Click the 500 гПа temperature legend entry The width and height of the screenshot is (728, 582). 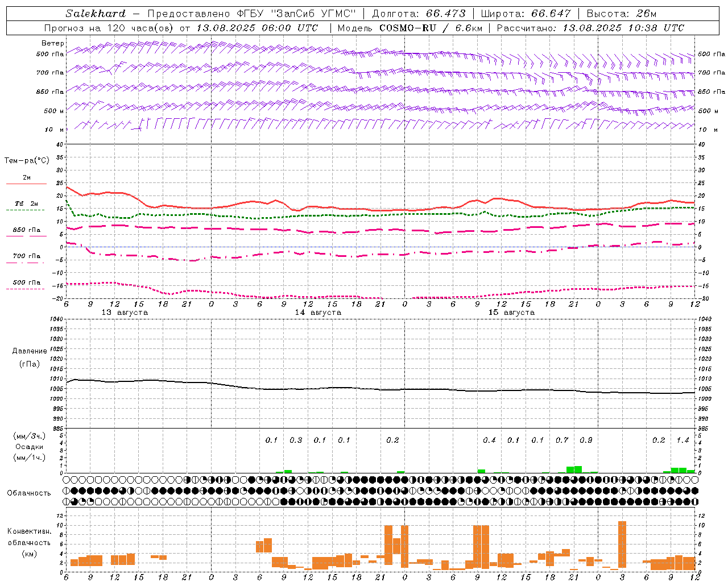(x=26, y=282)
